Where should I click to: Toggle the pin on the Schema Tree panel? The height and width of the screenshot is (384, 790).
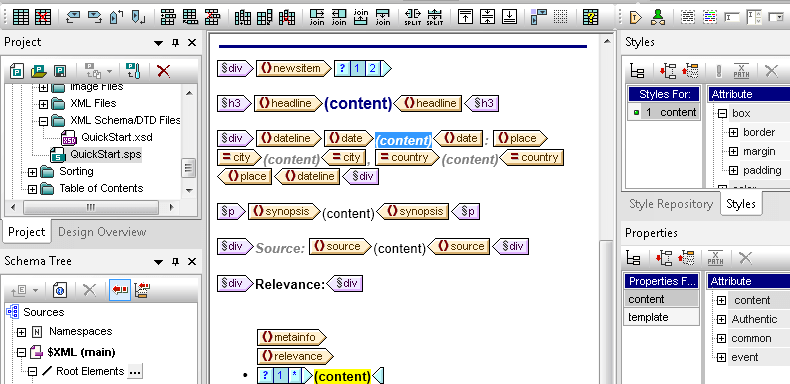tap(175, 262)
